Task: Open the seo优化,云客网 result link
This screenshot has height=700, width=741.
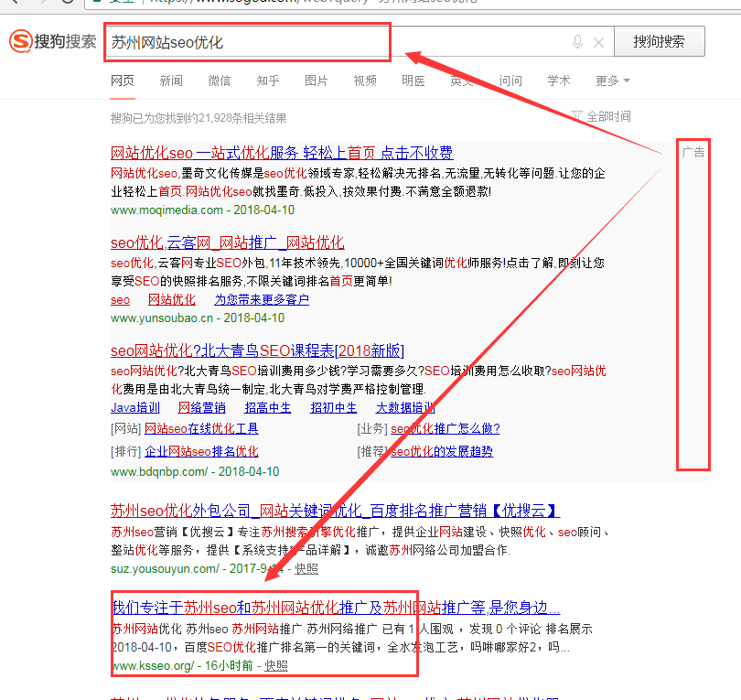Action: (227, 242)
